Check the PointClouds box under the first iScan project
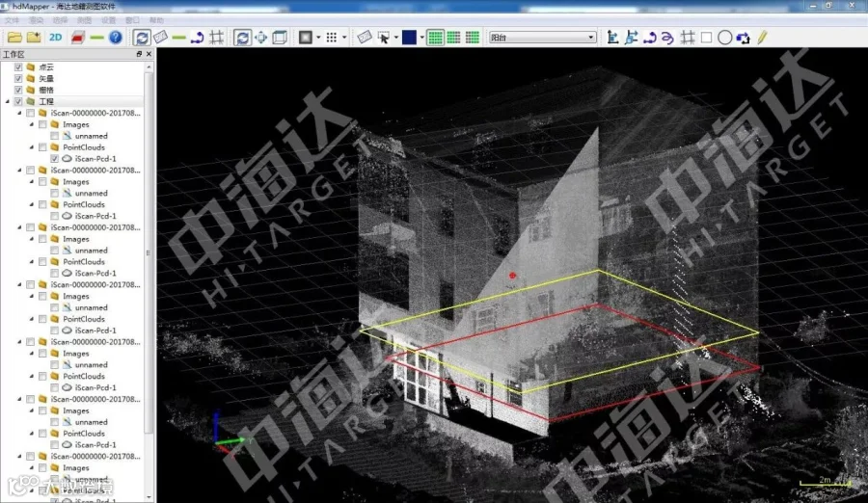868x503 pixels. click(x=42, y=147)
